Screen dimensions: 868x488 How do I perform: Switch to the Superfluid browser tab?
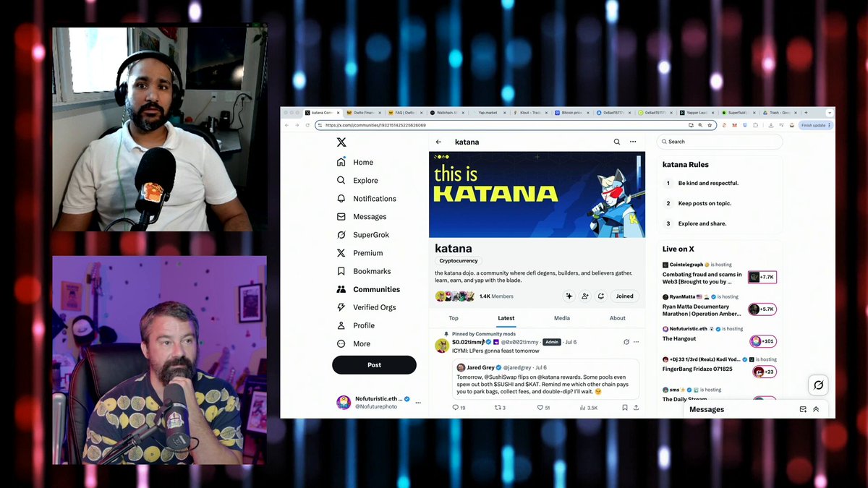[738, 113]
